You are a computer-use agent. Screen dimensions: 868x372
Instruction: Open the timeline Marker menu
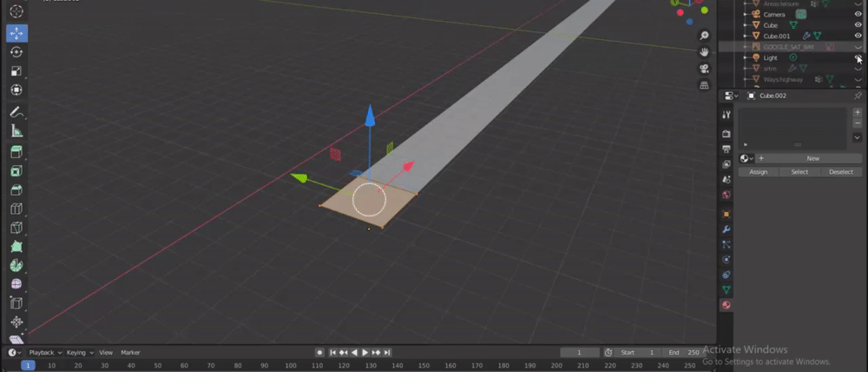pos(131,353)
